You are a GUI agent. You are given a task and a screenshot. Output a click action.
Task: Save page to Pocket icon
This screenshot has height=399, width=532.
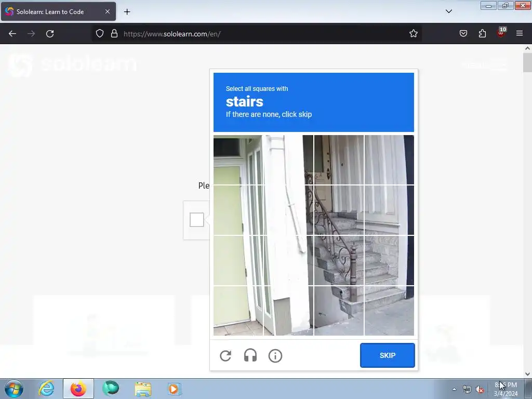pyautogui.click(x=463, y=33)
